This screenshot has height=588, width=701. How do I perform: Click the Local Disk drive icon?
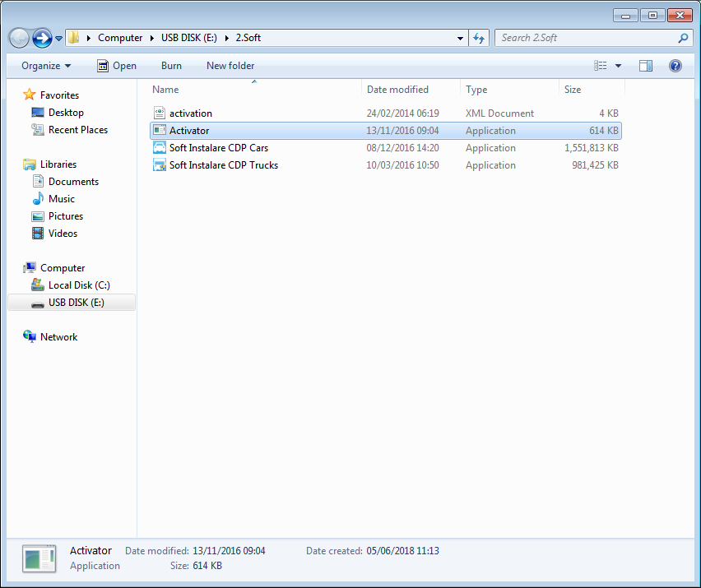point(38,285)
